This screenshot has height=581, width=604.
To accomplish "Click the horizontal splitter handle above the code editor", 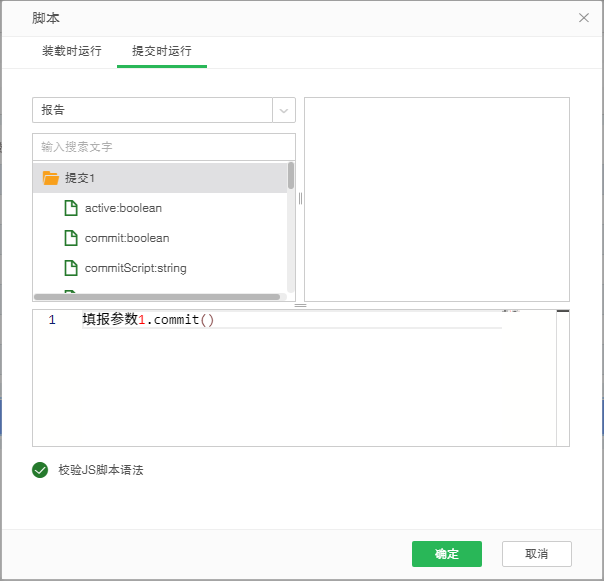I will 300,306.
